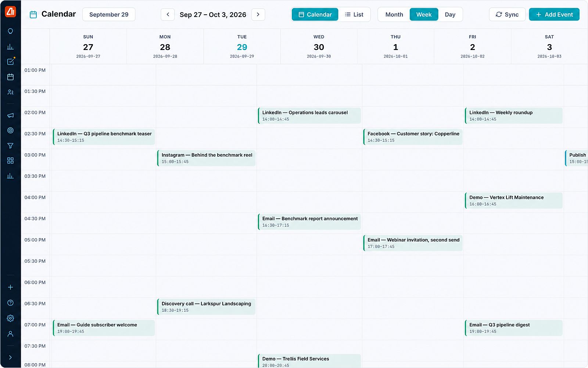Click the Calendar title icon

click(x=33, y=15)
